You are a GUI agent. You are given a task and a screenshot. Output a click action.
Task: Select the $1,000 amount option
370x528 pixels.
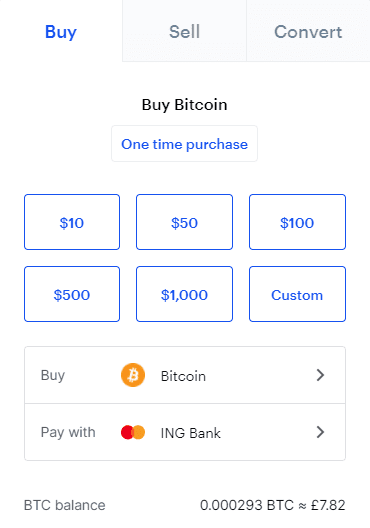(184, 294)
